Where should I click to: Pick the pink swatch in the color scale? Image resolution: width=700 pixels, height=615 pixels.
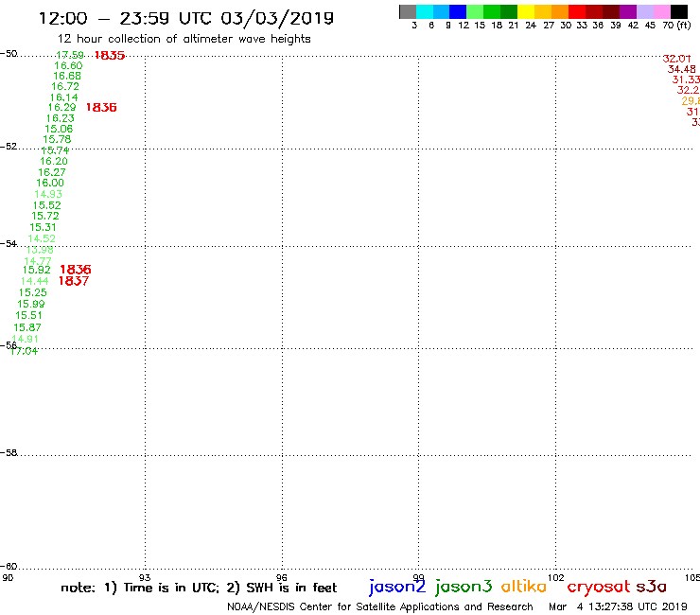(x=661, y=11)
